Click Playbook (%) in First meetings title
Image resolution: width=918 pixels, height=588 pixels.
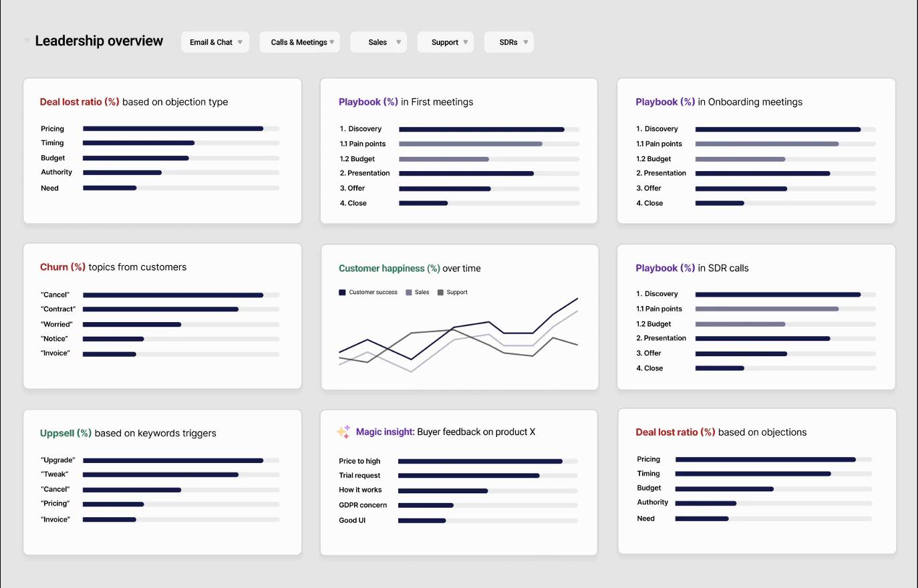pyautogui.click(x=406, y=102)
